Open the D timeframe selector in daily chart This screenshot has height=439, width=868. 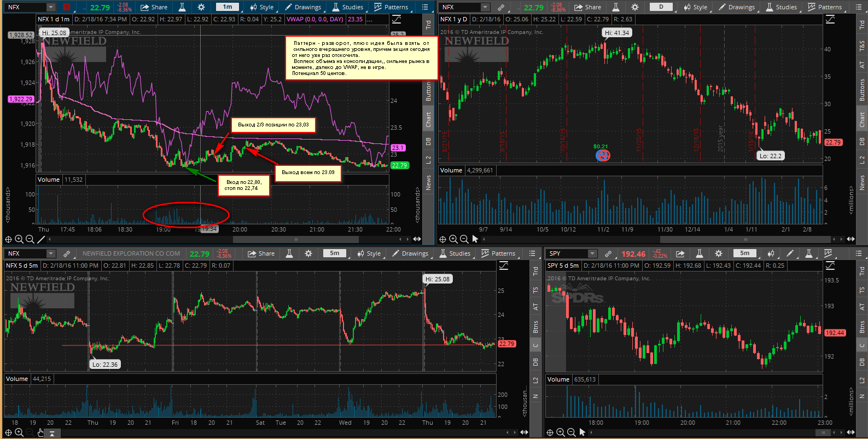661,7
